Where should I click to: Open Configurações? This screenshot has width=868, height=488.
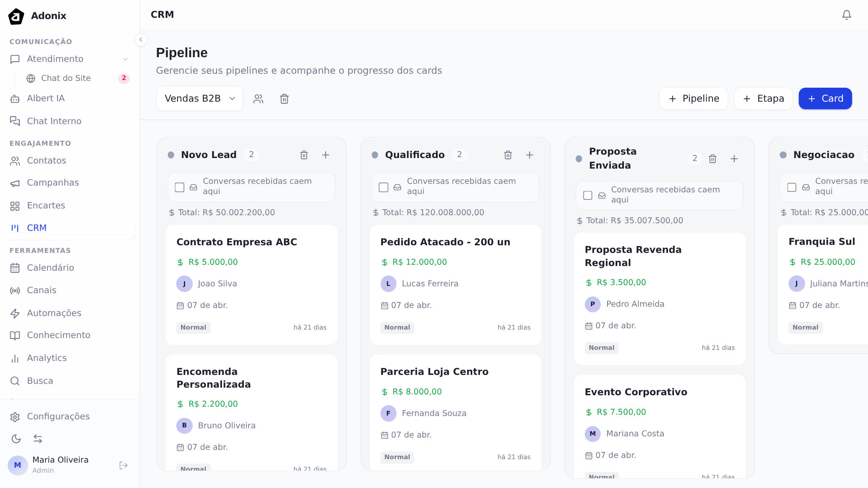70,417
